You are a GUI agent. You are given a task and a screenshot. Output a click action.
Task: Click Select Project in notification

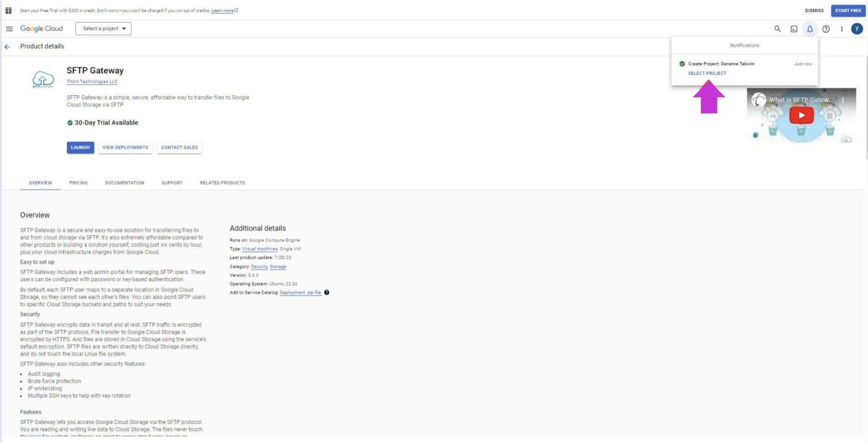[707, 73]
